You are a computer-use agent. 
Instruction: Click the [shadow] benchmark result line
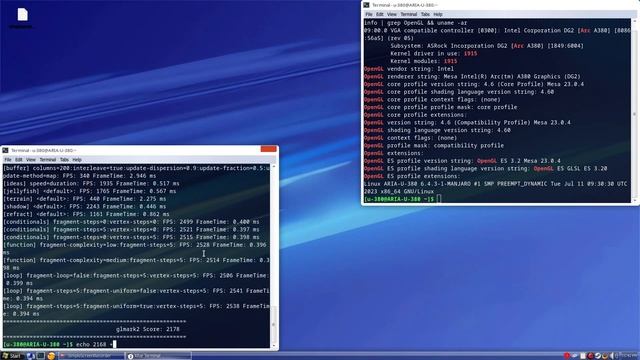84,207
